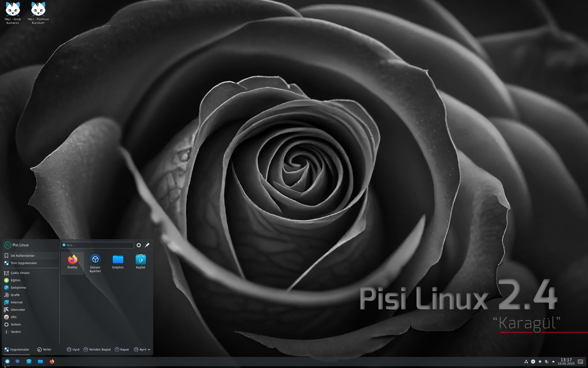The width and height of the screenshot is (588, 368).
Task: Open Dolphin folder icon in taskbar
Action: [x=40, y=361]
